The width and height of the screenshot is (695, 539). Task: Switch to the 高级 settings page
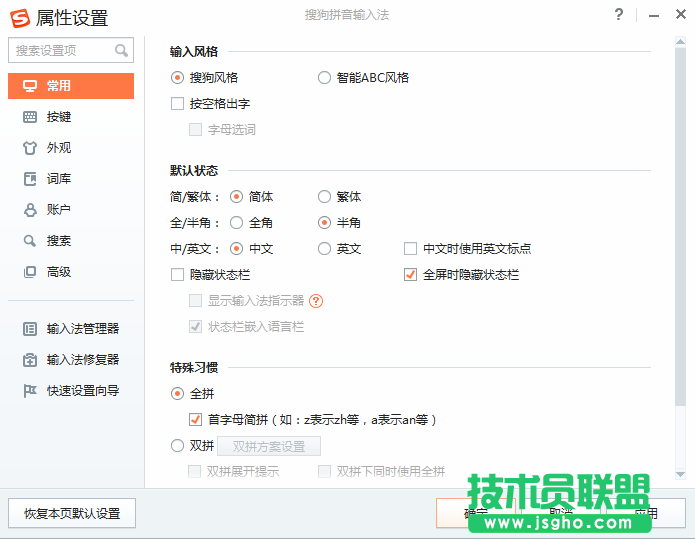pyautogui.click(x=71, y=272)
